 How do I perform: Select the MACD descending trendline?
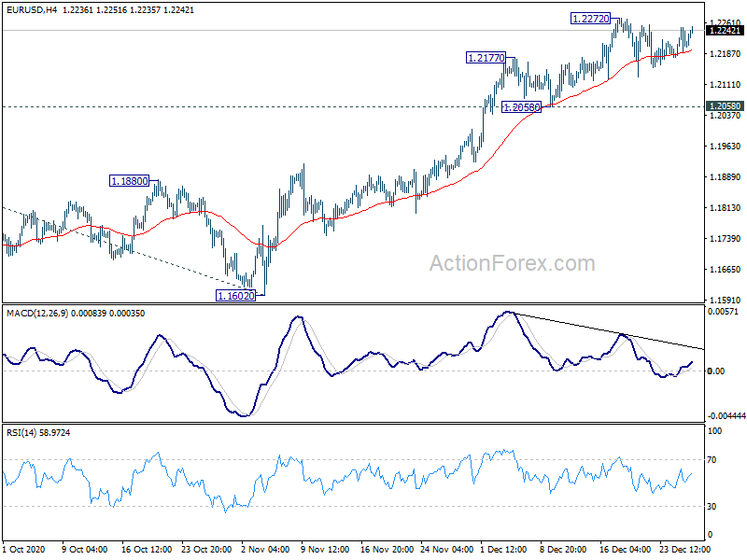coord(609,331)
